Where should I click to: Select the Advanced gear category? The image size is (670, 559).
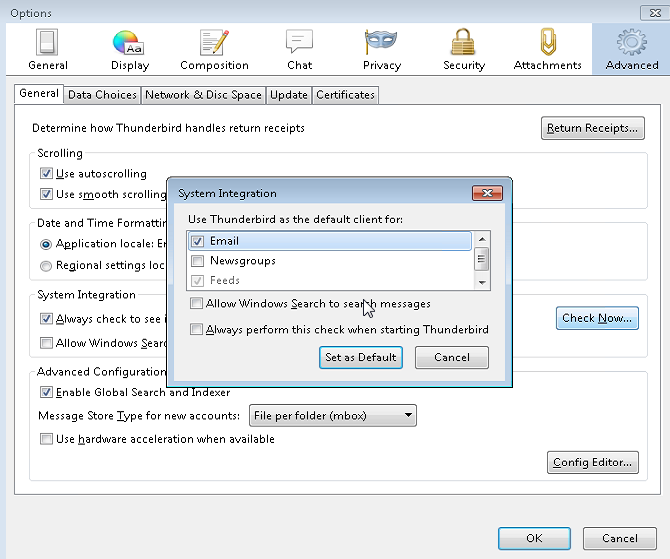[632, 50]
